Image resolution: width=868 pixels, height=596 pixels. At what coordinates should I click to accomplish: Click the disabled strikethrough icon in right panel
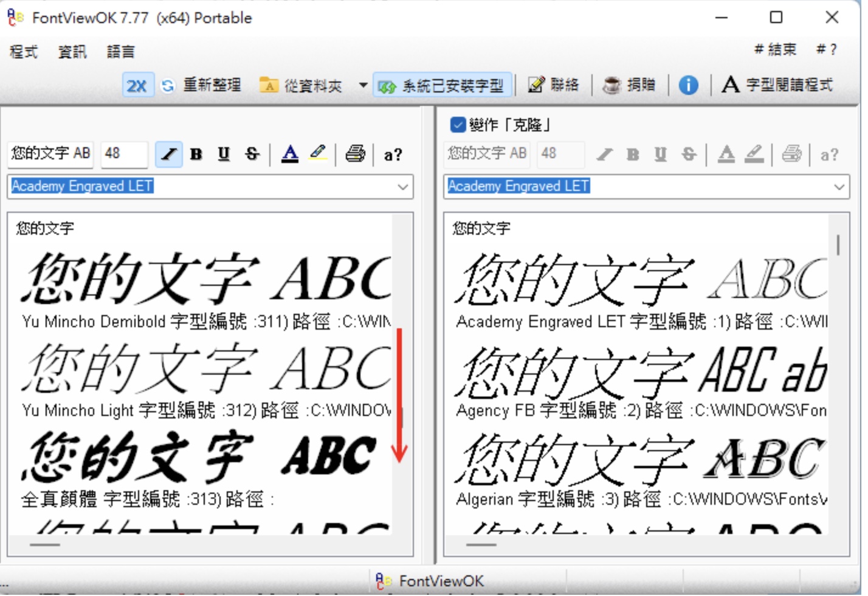click(x=689, y=155)
